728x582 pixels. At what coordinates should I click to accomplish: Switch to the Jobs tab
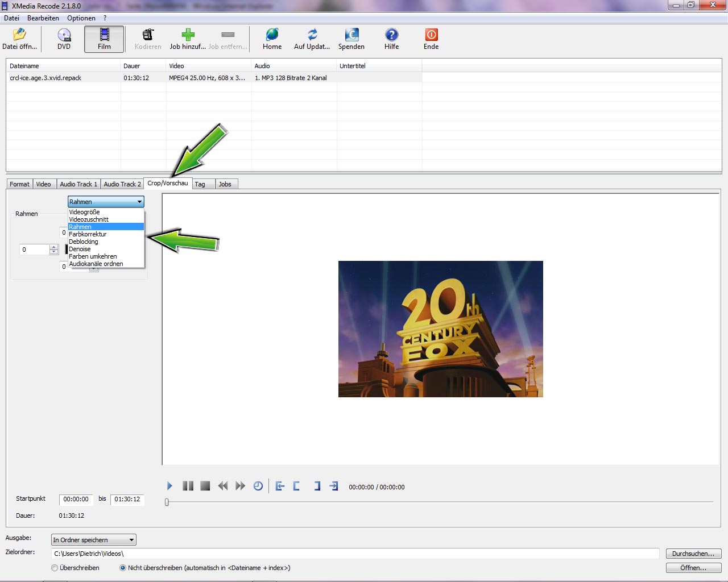click(225, 184)
